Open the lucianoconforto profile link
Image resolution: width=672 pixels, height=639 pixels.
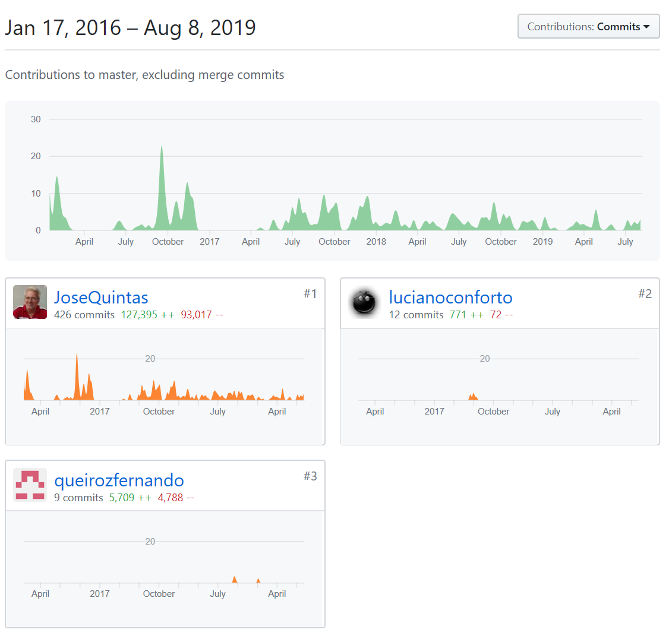pyautogui.click(x=450, y=298)
